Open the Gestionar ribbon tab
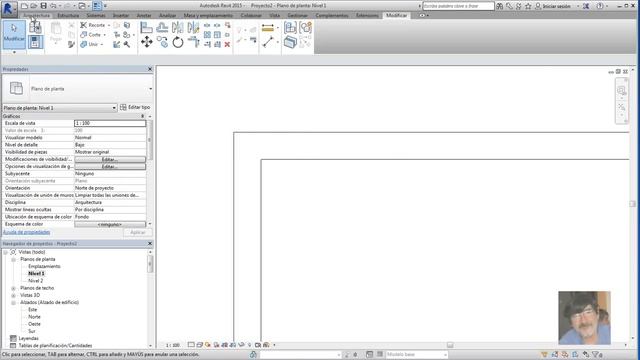Image resolution: width=640 pixels, height=360 pixels. (x=298, y=16)
